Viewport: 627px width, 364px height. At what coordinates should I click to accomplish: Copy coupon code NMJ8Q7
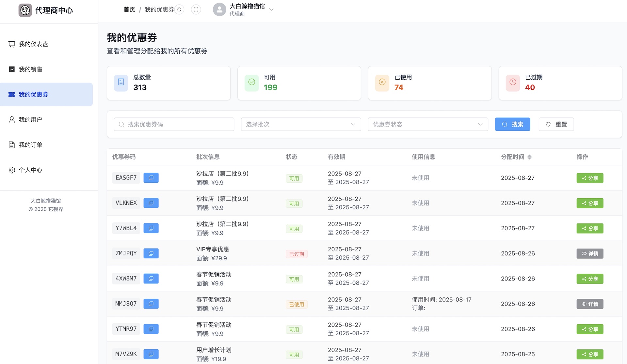[x=151, y=304]
